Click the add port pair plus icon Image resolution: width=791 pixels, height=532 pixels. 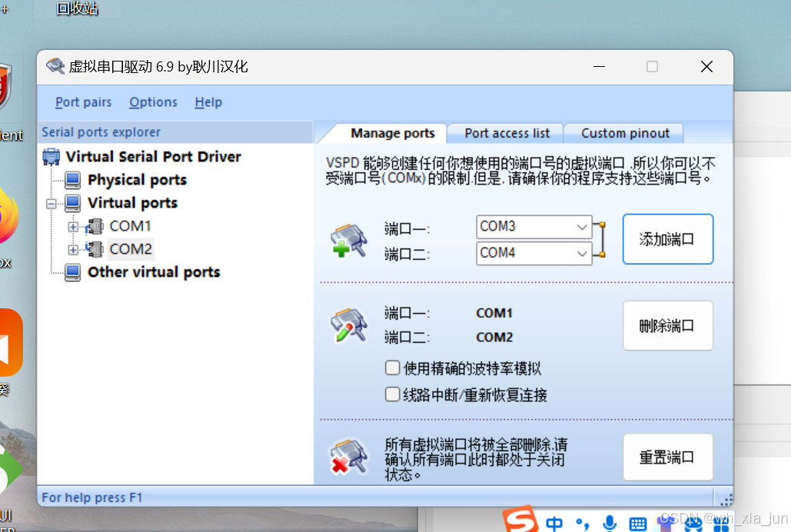click(x=349, y=241)
